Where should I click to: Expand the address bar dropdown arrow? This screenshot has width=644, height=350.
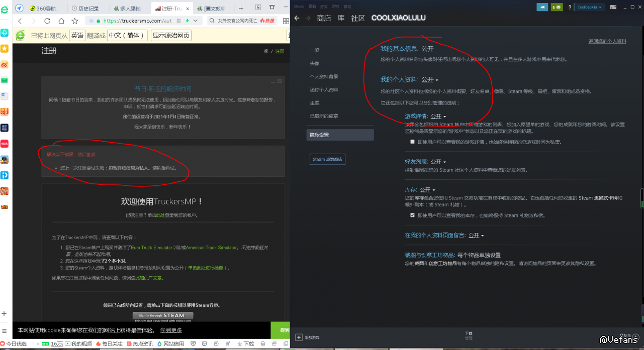tap(196, 21)
